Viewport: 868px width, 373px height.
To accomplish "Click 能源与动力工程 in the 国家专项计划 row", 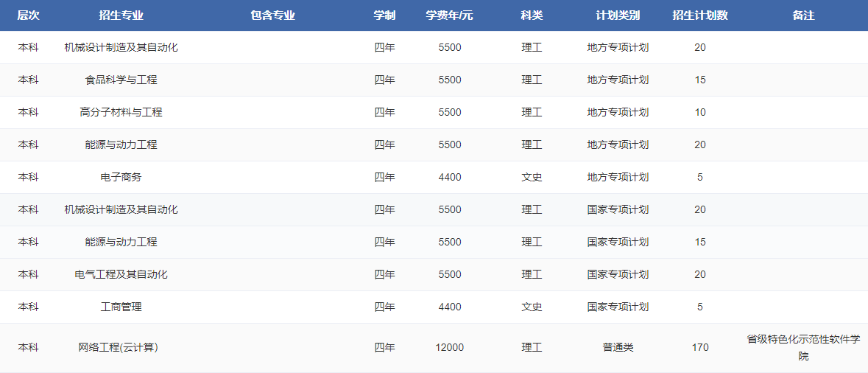I will (x=121, y=243).
